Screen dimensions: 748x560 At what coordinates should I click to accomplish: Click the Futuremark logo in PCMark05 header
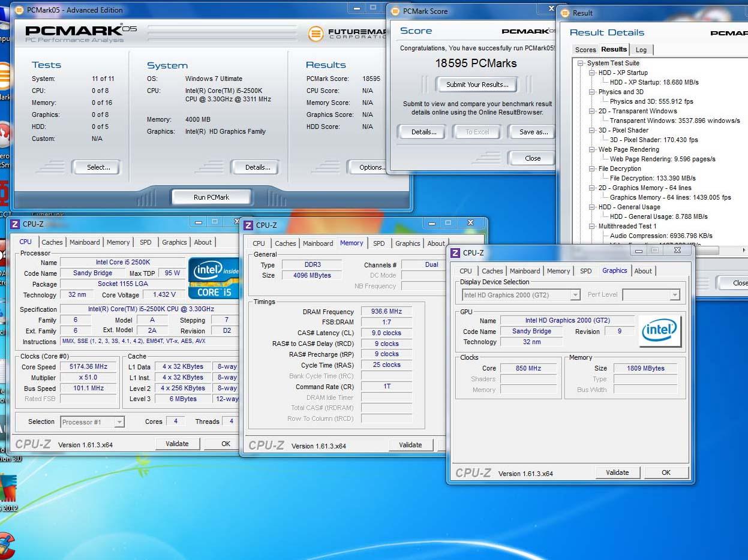(x=348, y=34)
